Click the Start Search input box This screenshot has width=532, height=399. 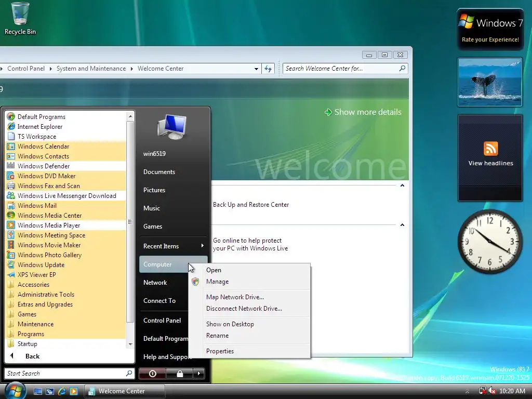[x=69, y=374]
